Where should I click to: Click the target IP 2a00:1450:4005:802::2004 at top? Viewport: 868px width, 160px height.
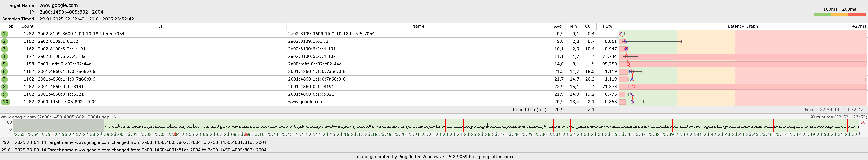click(x=72, y=12)
